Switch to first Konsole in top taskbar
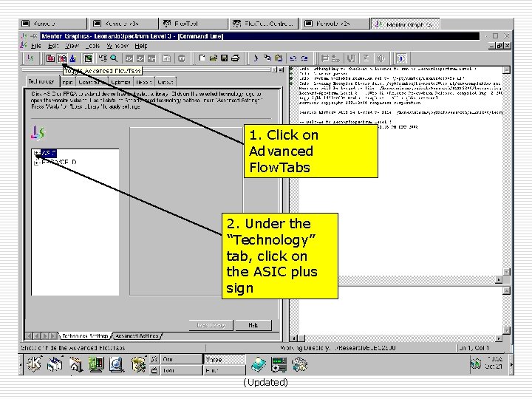 tap(53, 24)
